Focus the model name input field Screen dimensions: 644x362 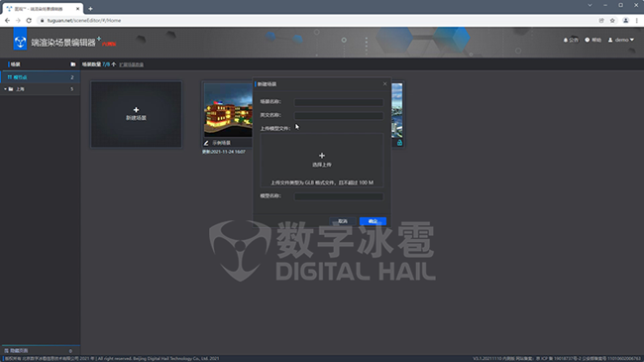[339, 196]
